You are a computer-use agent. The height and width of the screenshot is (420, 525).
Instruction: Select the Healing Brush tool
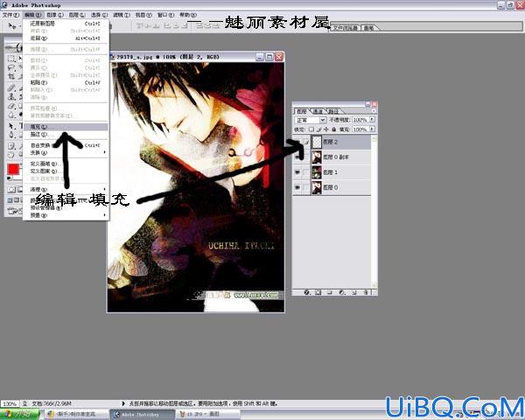pyautogui.click(x=11, y=88)
